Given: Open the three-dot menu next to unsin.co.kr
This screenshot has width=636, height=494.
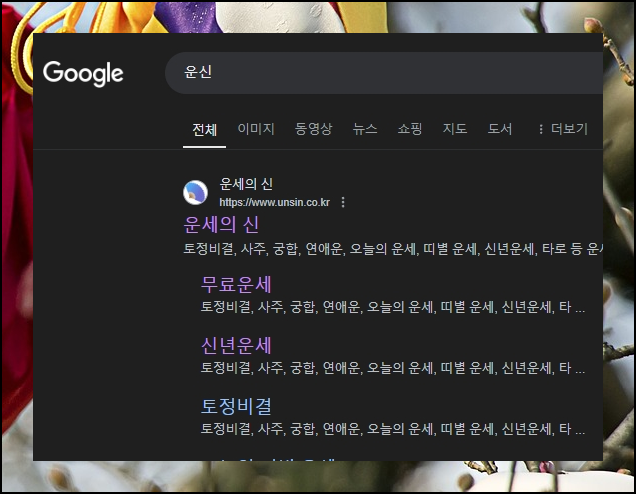Looking at the screenshot, I should 343,202.
